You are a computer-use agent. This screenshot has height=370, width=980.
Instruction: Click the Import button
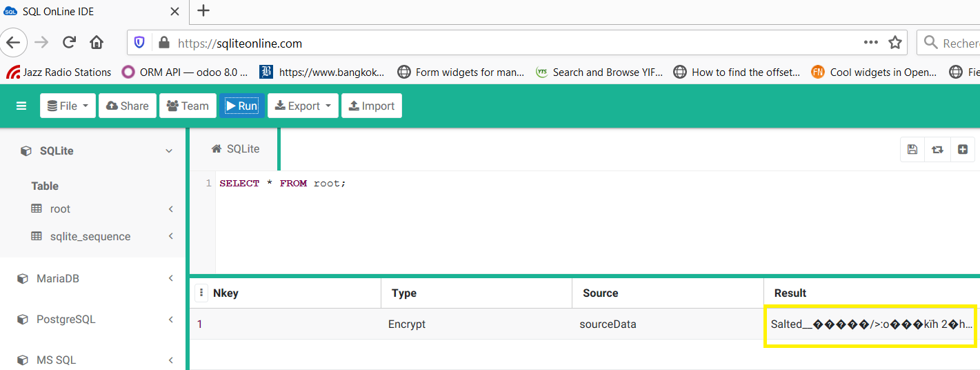[x=372, y=106]
